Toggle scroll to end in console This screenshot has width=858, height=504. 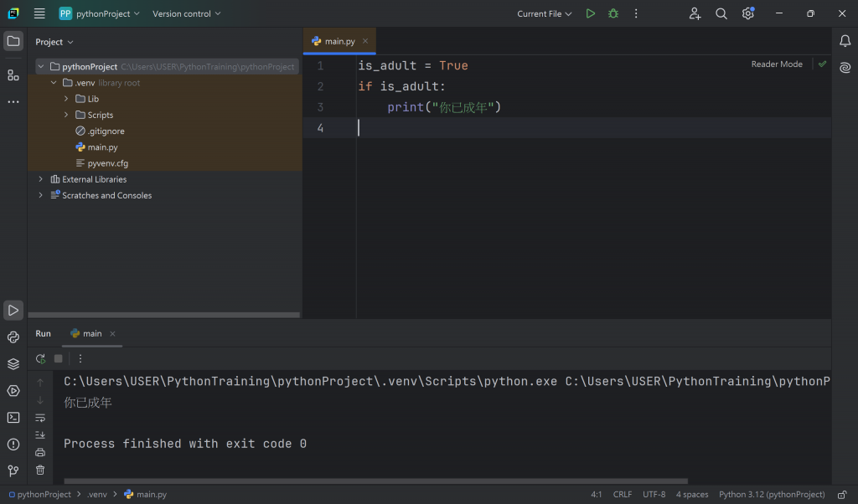point(40,435)
